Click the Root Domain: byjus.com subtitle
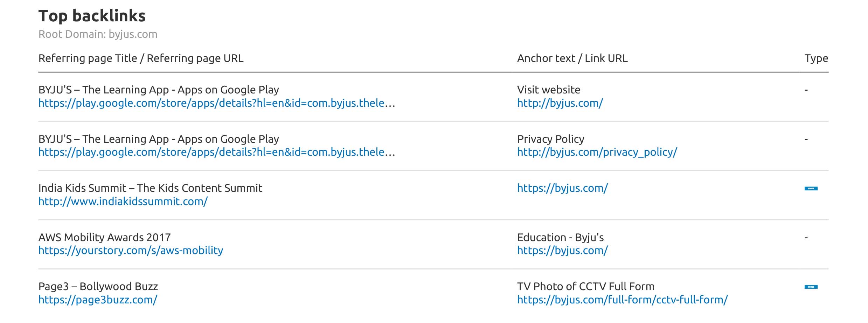868x323 pixels. click(x=98, y=34)
